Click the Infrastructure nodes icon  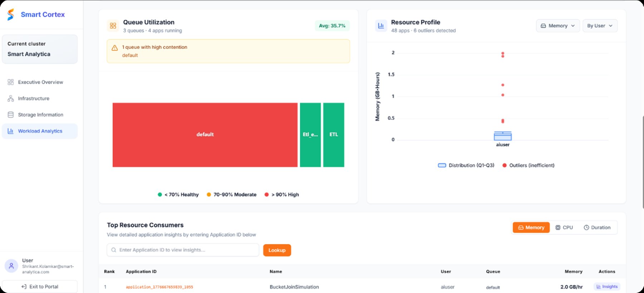coord(11,98)
